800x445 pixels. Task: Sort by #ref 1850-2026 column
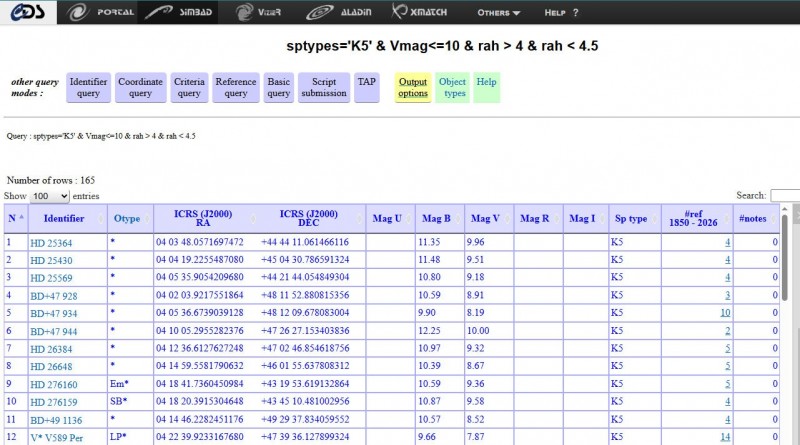tap(697, 218)
